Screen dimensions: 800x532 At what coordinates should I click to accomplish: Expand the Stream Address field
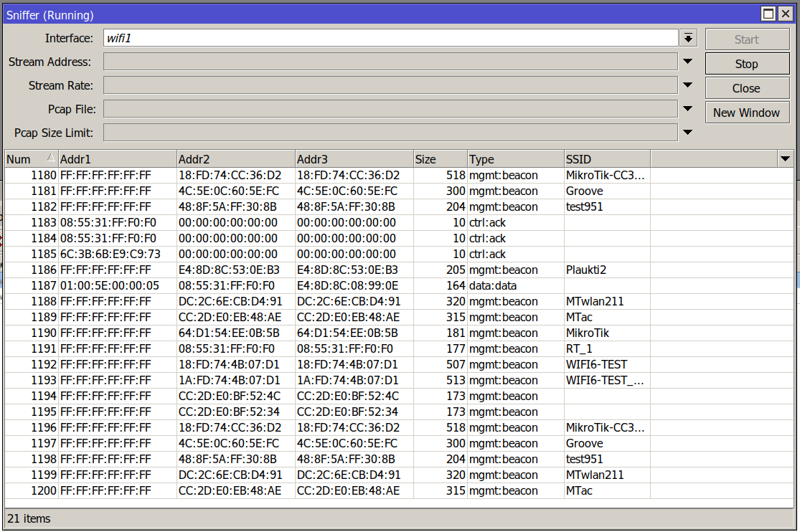tap(687, 62)
